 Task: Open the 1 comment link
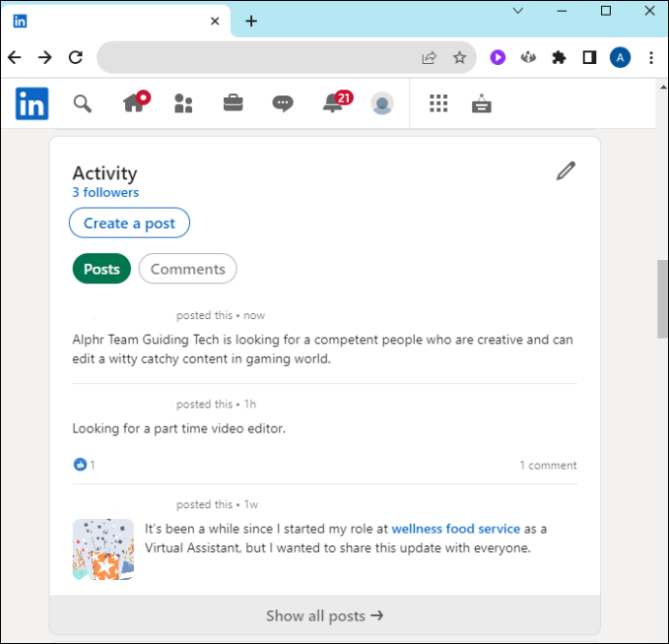click(548, 466)
